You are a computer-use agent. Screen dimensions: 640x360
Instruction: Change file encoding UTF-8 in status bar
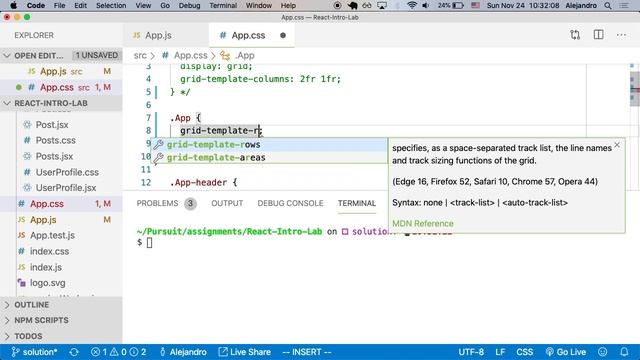pyautogui.click(x=471, y=352)
